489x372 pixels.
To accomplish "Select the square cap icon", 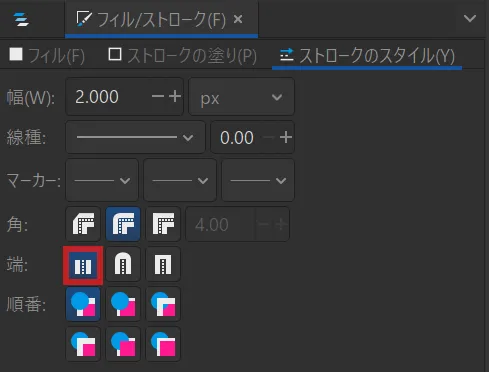I will [163, 264].
